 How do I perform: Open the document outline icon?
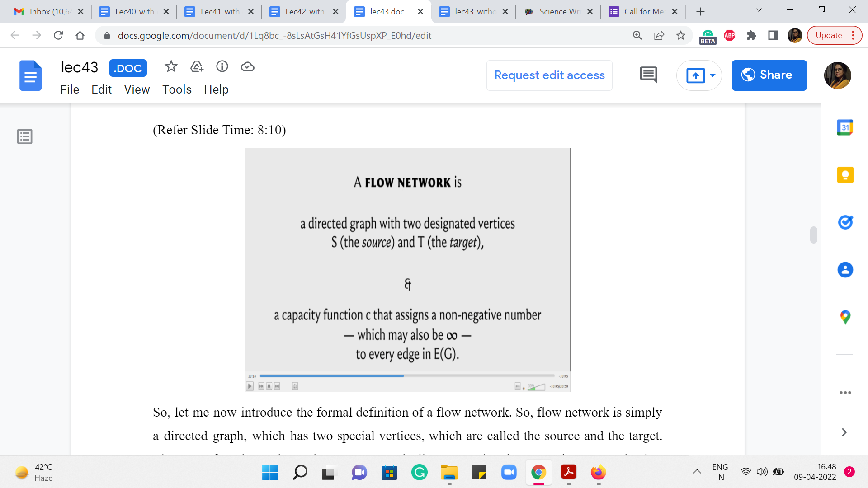25,136
